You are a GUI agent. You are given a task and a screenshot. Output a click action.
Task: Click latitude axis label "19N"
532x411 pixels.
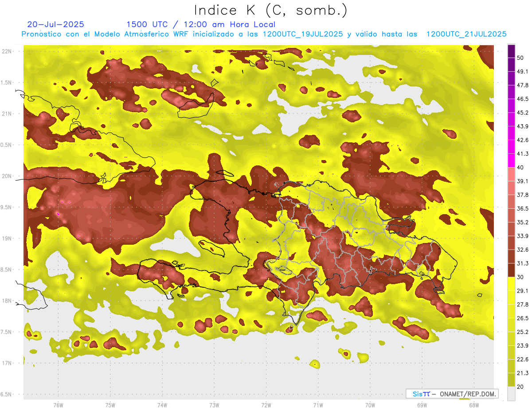8,239
